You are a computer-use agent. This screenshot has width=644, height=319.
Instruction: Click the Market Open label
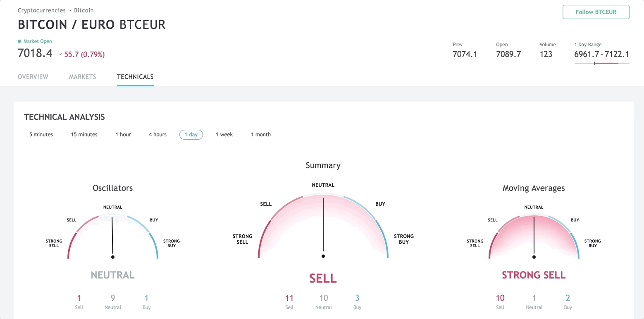(38, 41)
